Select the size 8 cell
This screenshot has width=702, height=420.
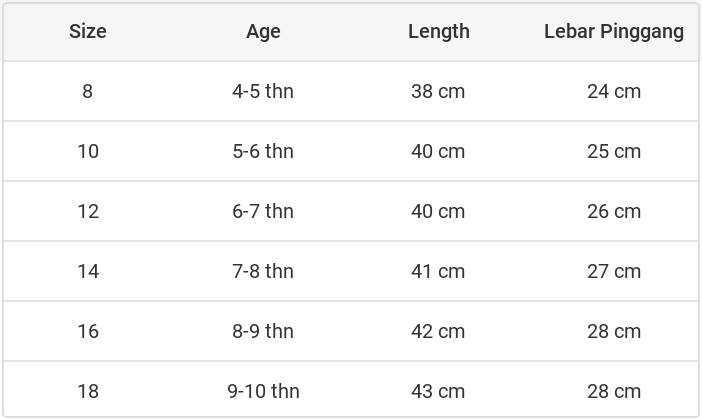pos(88,91)
